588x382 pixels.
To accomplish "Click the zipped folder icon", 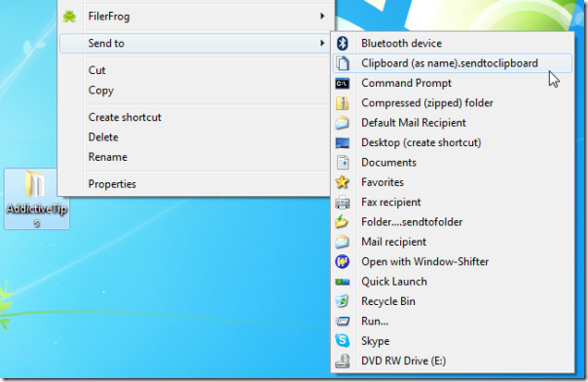I will coord(343,103).
